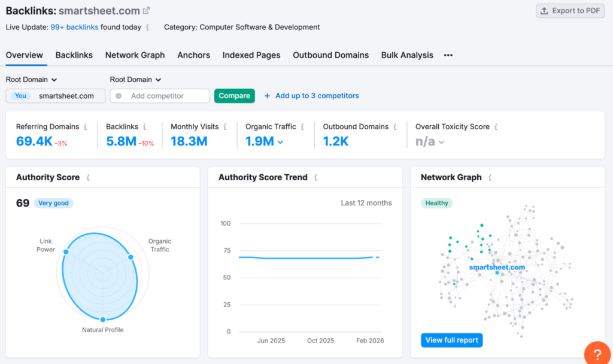Click the green Compare button
This screenshot has height=364, width=613.
click(x=234, y=96)
